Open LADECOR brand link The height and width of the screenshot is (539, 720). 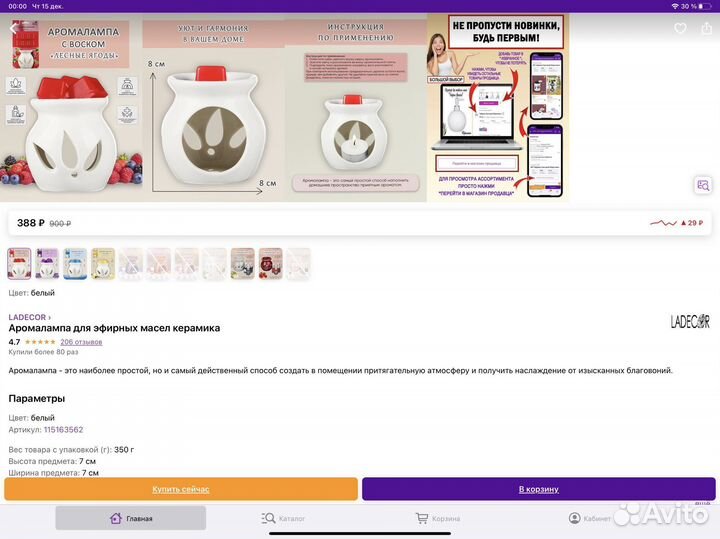pyautogui.click(x=29, y=317)
